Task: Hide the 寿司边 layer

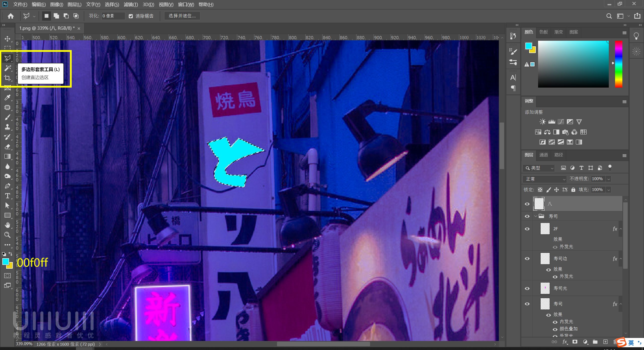Action: coord(527,259)
